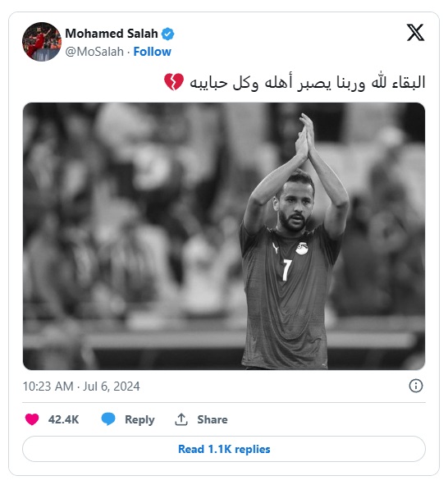Viewport: 448px width, 485px height.
Task: Click the X logo icon
Action: pos(415,33)
